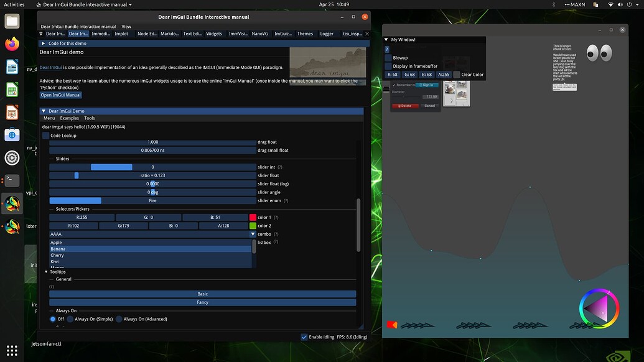Click the Fancy tooltip button

pos(202,302)
